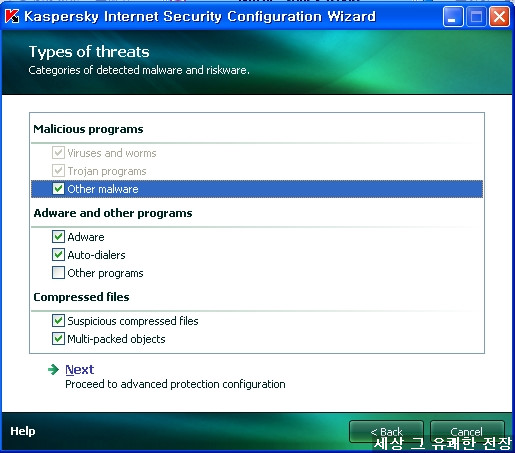Toggle the Multi-packed objects checkbox
515x453 pixels.
pyautogui.click(x=58, y=339)
